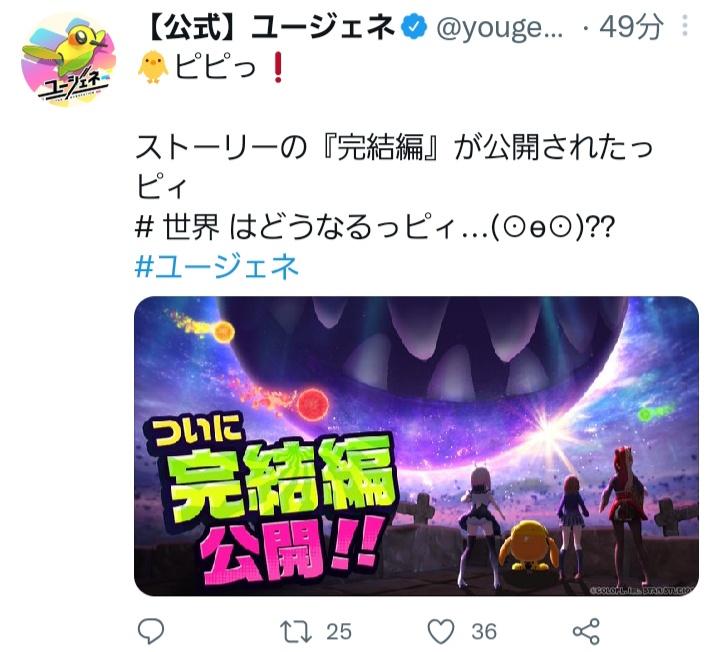Open the reply speech bubble icon
The height and width of the screenshot is (652, 720).
(151, 631)
